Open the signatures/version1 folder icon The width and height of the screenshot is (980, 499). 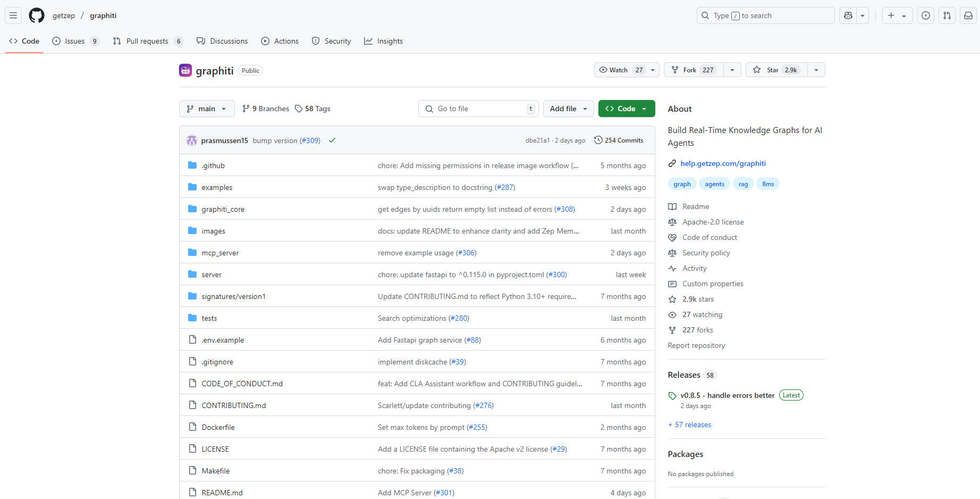click(x=192, y=296)
